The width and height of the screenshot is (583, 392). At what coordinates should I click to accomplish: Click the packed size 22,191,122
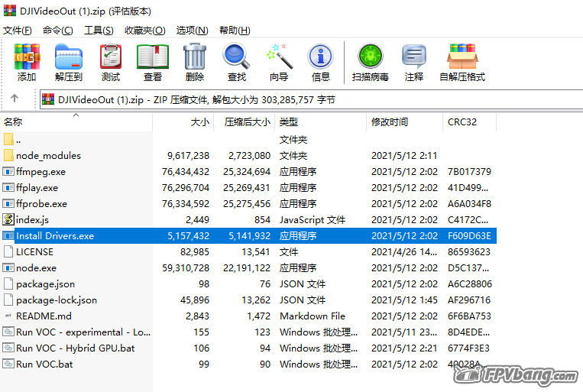click(x=247, y=267)
